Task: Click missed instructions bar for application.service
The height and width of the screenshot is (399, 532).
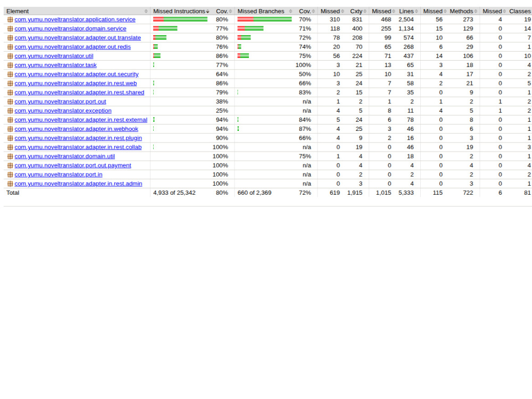Action: click(x=180, y=19)
